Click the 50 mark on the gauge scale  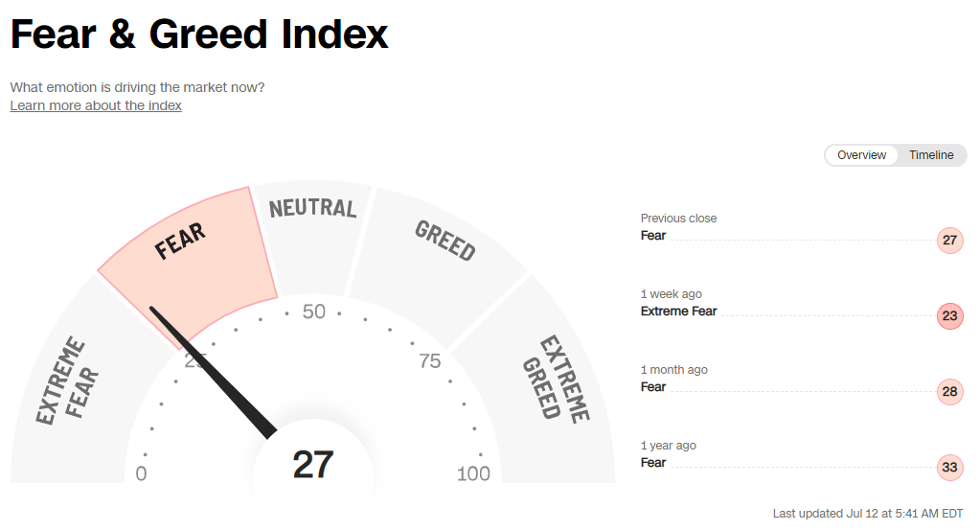click(314, 312)
